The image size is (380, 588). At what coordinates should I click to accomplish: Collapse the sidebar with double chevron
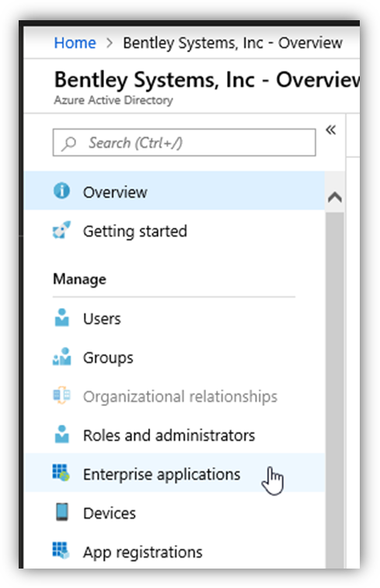[330, 130]
